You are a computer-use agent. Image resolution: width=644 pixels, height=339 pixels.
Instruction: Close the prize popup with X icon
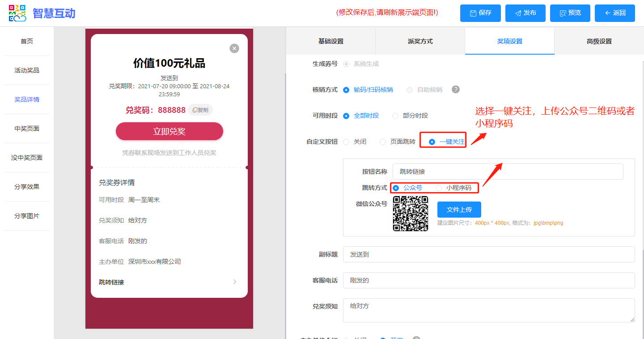pyautogui.click(x=234, y=48)
